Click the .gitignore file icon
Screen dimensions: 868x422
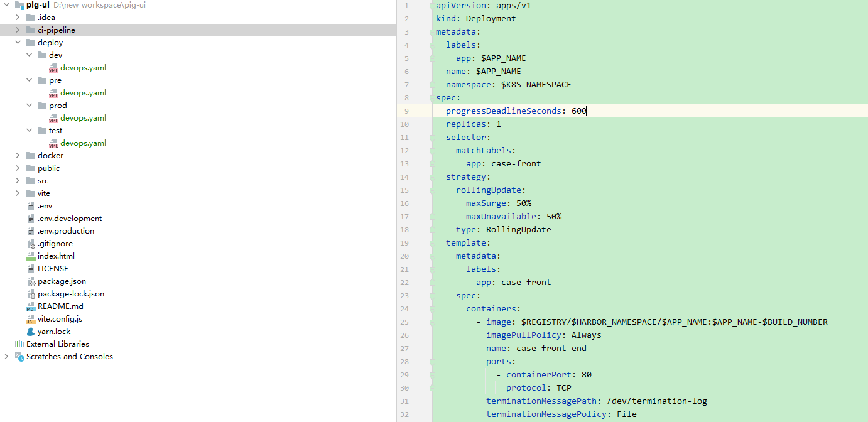tap(31, 244)
